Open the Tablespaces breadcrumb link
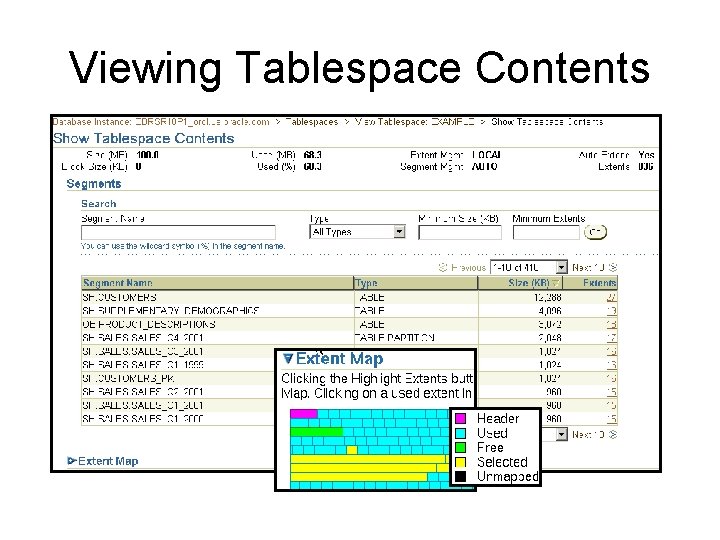 [312, 122]
